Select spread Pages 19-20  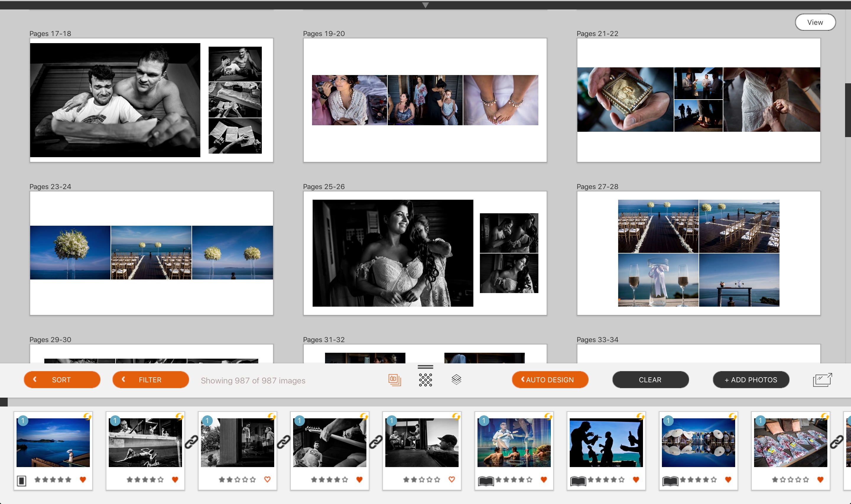[x=425, y=100]
